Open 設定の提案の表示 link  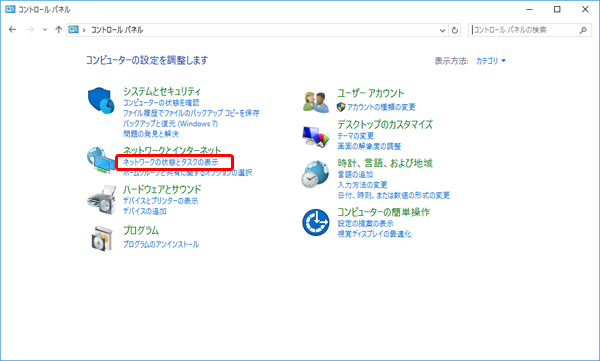(365, 223)
